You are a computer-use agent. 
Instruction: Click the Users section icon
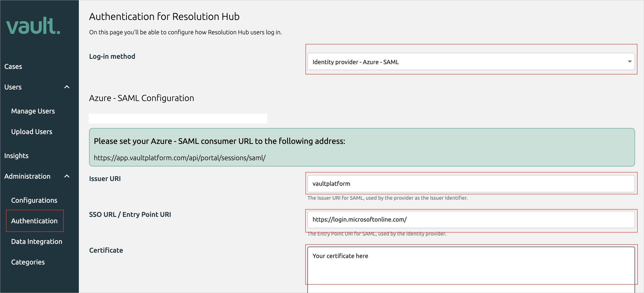point(67,87)
